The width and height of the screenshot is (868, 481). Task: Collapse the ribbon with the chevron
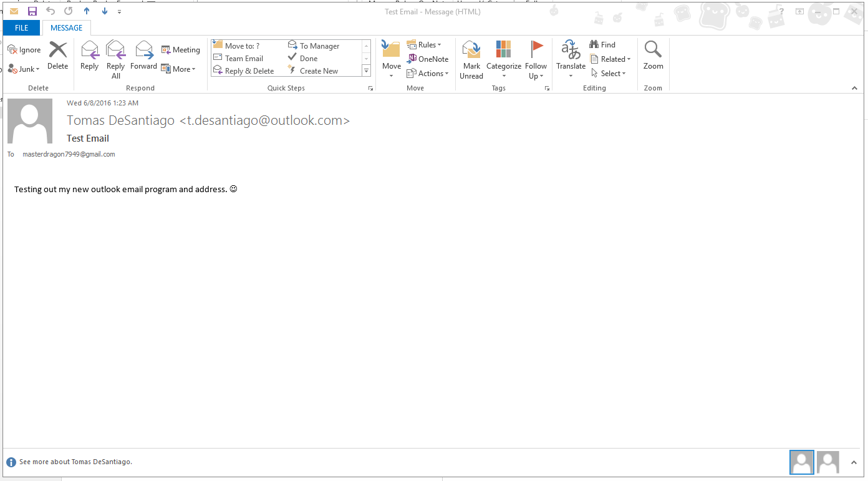(855, 89)
